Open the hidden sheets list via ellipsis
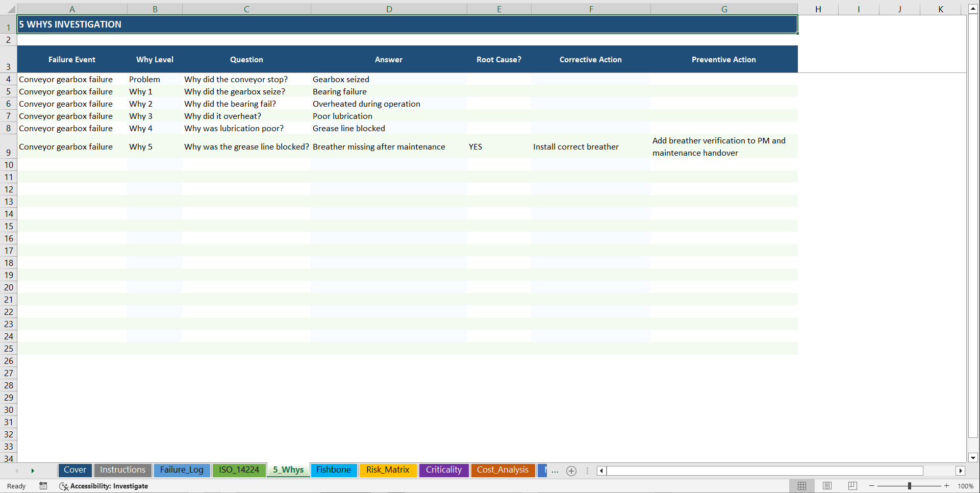 tap(555, 471)
